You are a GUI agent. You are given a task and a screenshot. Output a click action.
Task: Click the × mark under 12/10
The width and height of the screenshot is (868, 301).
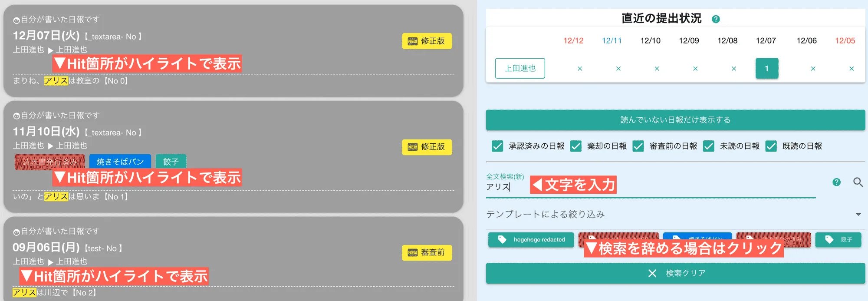[657, 69]
